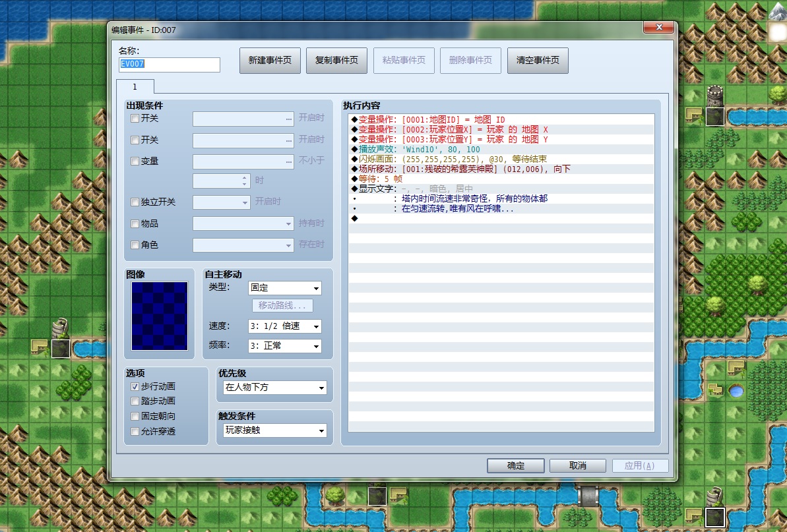Image resolution: width=787 pixels, height=532 pixels.
Task: Tick the 固定朝向 checkbox
Action: (x=135, y=416)
